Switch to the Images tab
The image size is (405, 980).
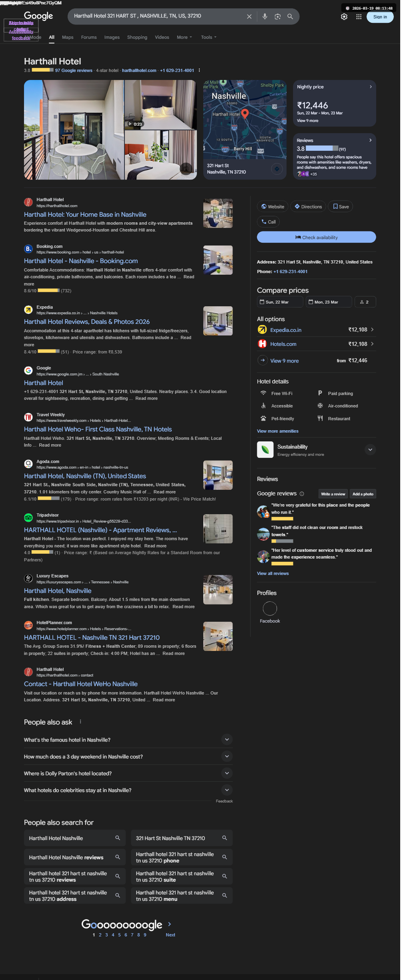coord(112,37)
